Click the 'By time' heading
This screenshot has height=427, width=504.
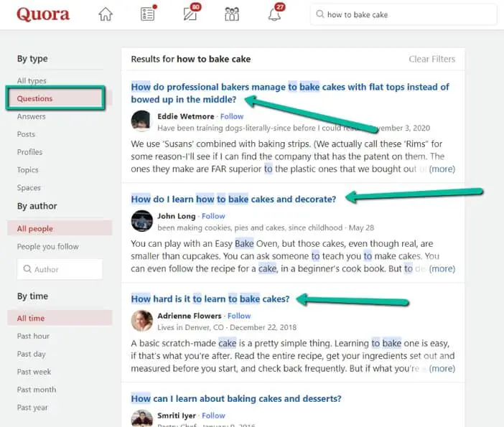(x=32, y=296)
